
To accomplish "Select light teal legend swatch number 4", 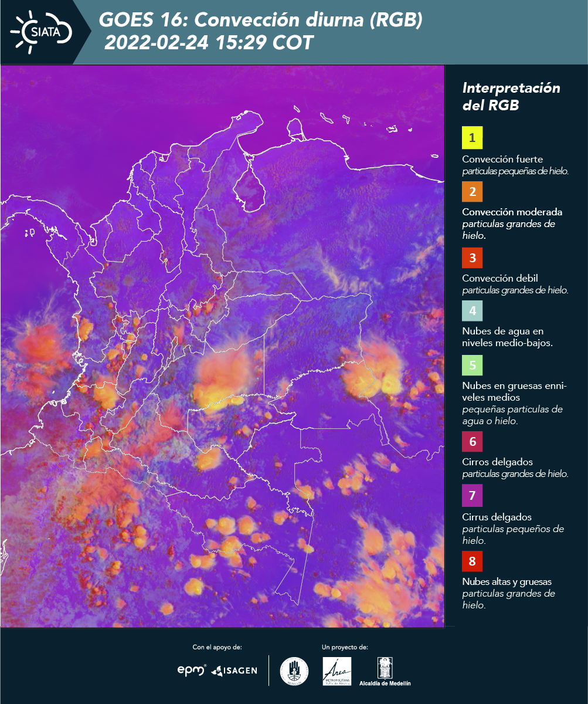I will 472,310.
